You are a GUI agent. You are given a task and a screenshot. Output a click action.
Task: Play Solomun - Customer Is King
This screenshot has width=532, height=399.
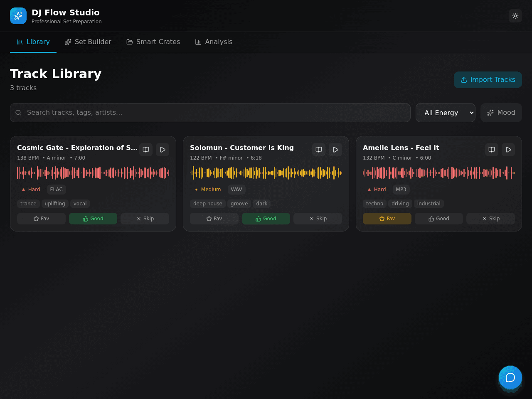tap(335, 150)
